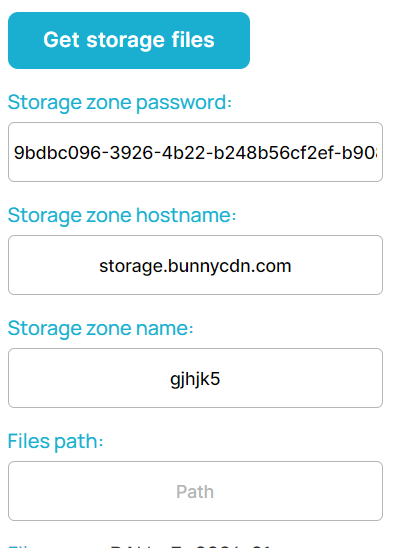The height and width of the screenshot is (548, 395).
Task: Click the partially visible text at bottom
Action: coord(140,546)
